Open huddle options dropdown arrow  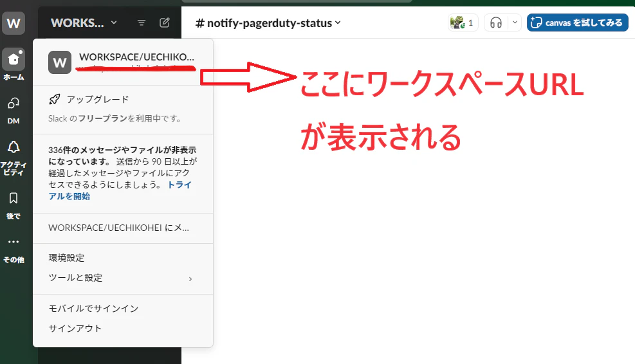pyautogui.click(x=515, y=23)
